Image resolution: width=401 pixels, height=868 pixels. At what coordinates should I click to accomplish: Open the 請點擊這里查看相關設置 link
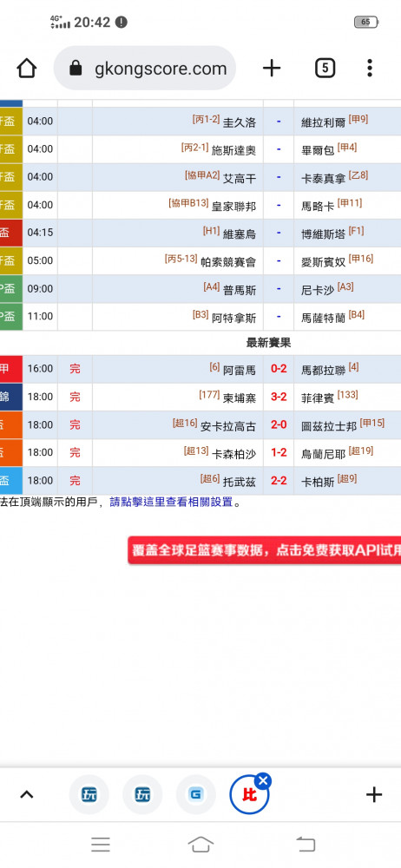171,503
